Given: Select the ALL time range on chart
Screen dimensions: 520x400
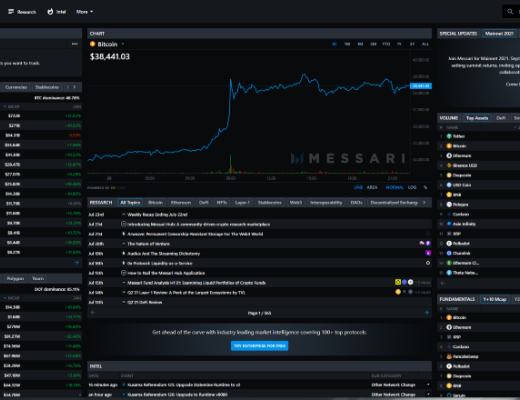Looking at the screenshot, I should pyautogui.click(x=425, y=44).
